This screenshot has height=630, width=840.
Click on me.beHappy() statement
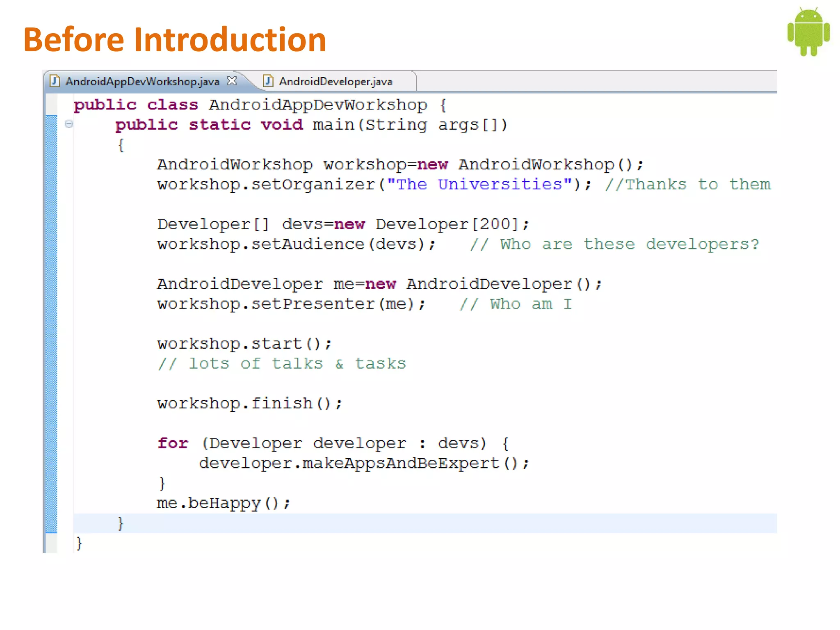[x=224, y=503]
